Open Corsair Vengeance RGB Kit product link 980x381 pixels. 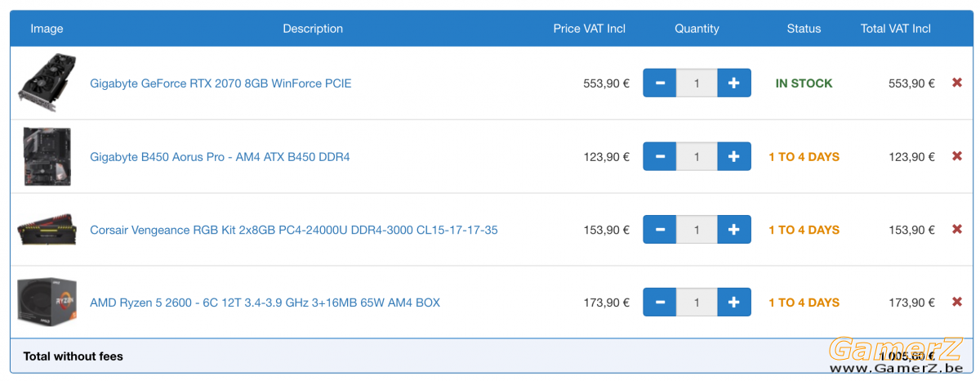(x=294, y=230)
